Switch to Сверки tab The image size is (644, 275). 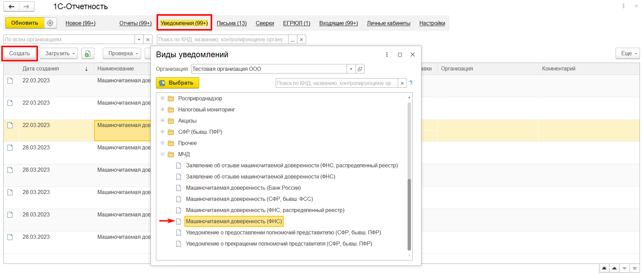[x=265, y=23]
